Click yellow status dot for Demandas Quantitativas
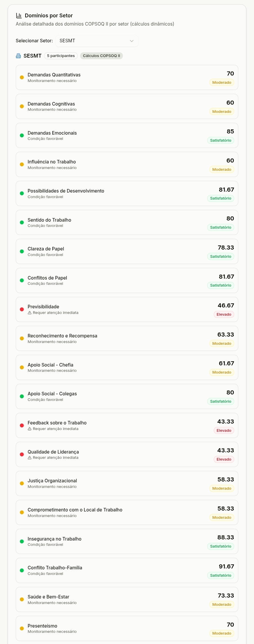The height and width of the screenshot is (644, 254). click(x=22, y=77)
